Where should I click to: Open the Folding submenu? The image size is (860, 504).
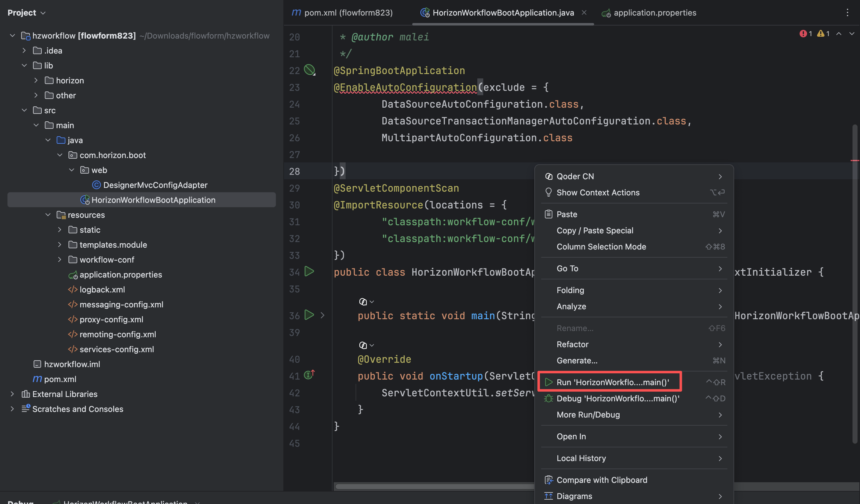[634, 290]
